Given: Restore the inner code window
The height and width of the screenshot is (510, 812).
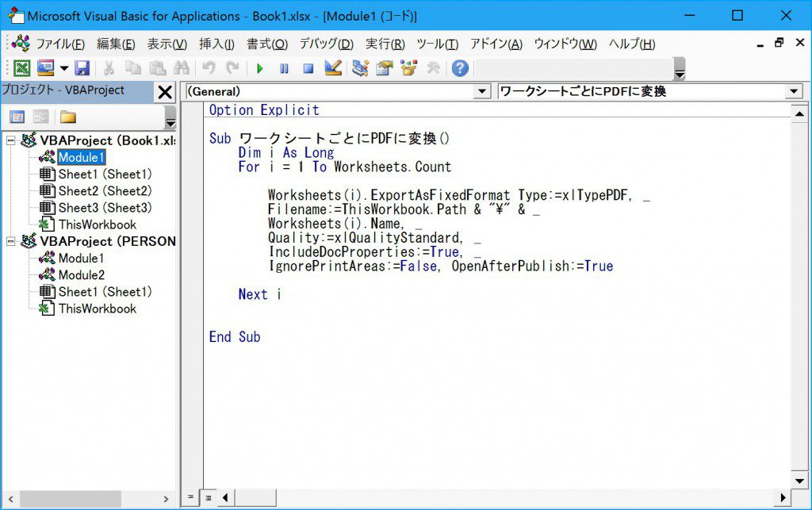Looking at the screenshot, I should coord(779,43).
